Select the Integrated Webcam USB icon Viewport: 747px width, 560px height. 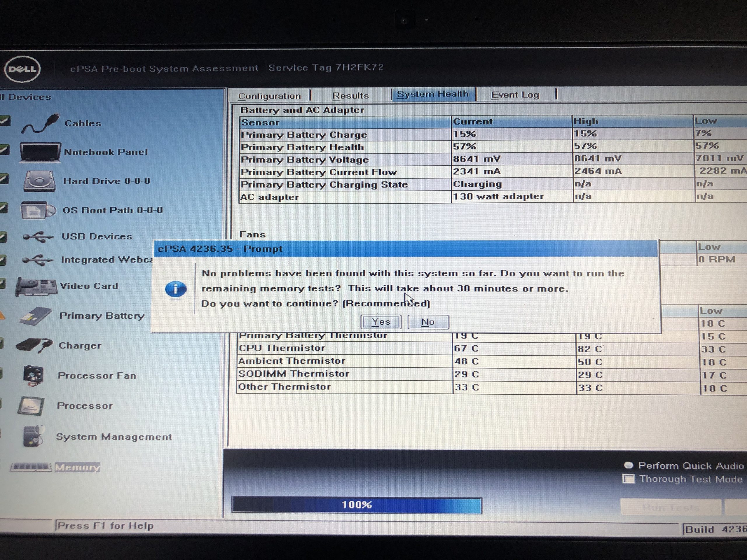(37, 260)
